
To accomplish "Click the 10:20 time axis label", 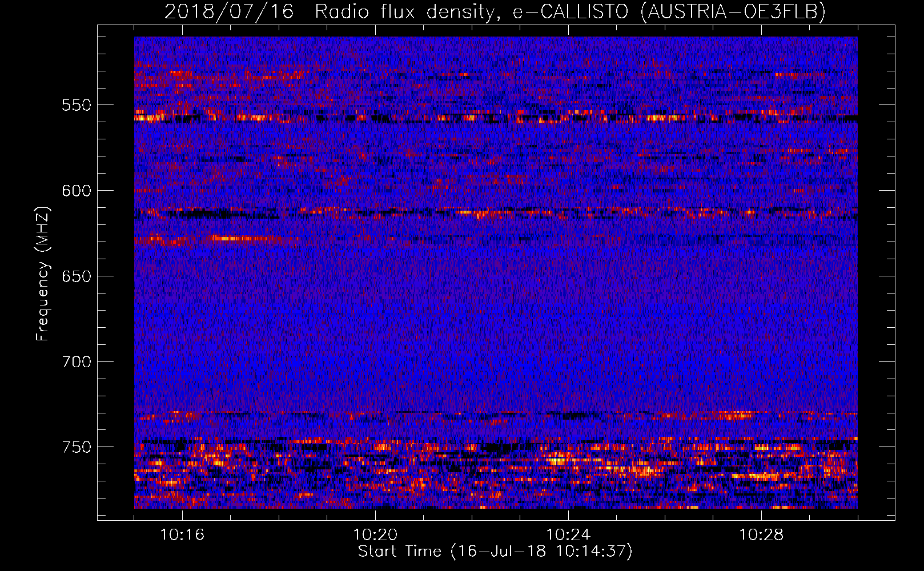I will pyautogui.click(x=375, y=534).
